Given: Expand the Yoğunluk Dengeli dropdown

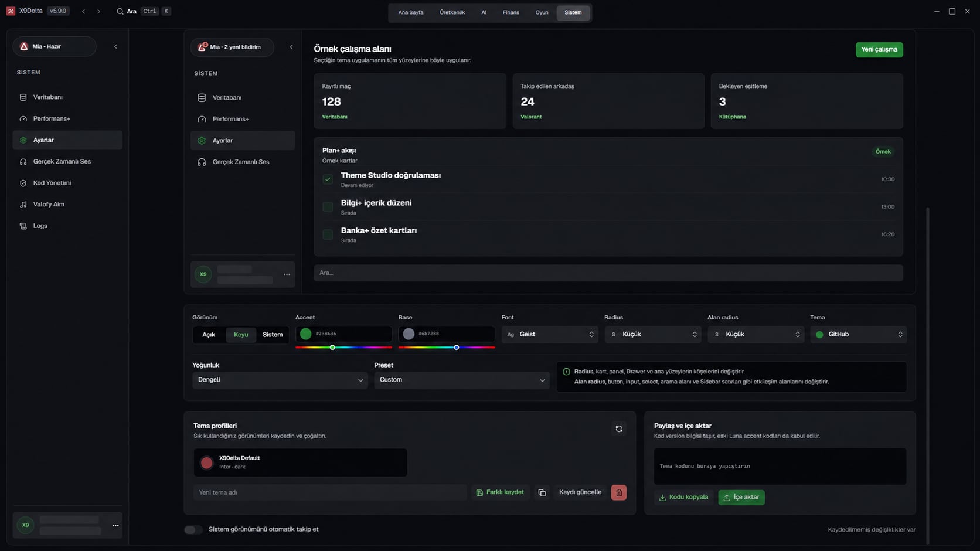Looking at the screenshot, I should pyautogui.click(x=280, y=380).
